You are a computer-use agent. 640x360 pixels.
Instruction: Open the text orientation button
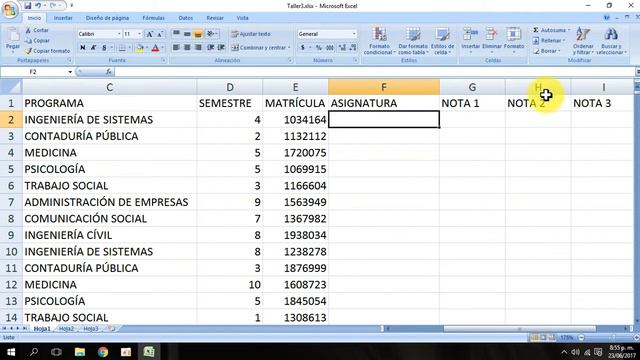(x=211, y=34)
